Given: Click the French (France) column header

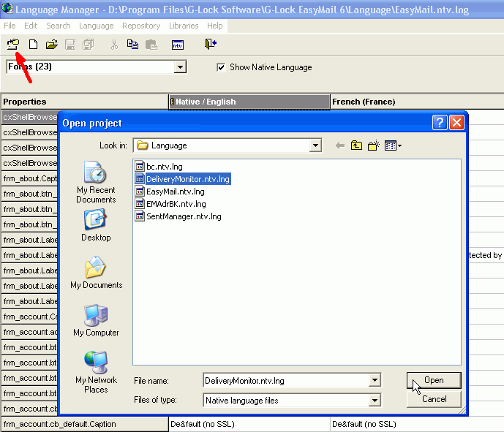Looking at the screenshot, I should click(x=417, y=102).
